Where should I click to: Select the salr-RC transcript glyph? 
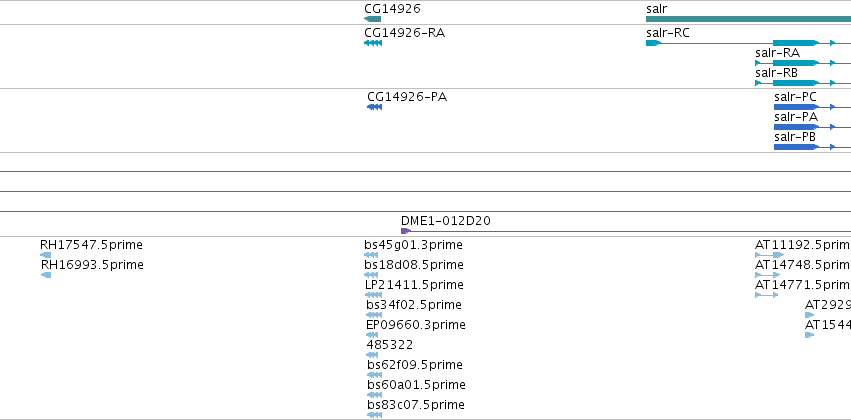[653, 43]
